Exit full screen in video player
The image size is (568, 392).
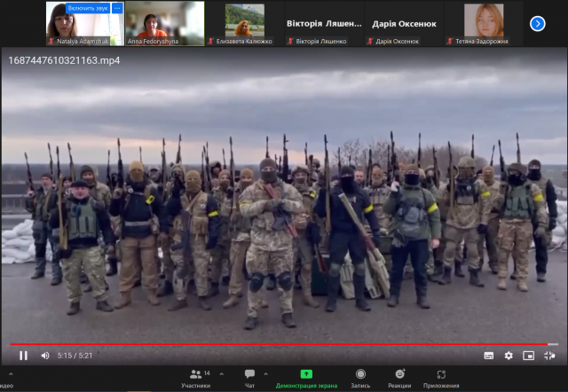[549, 356]
